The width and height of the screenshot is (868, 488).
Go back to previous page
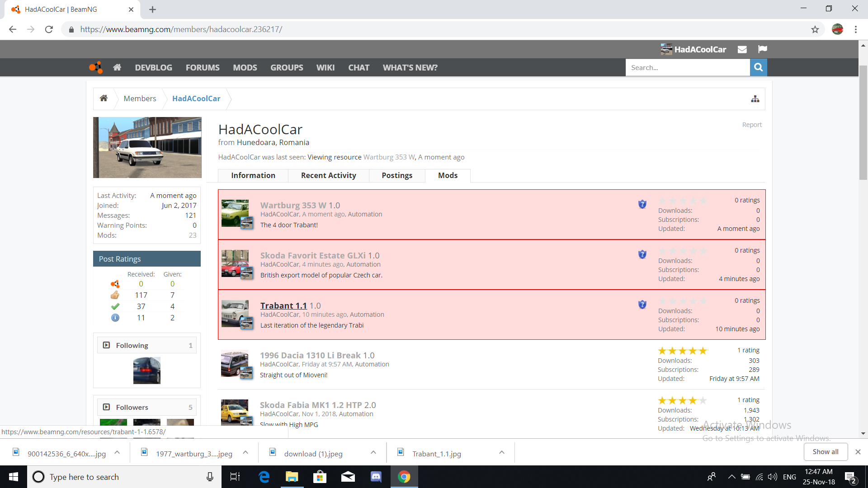coord(13,29)
